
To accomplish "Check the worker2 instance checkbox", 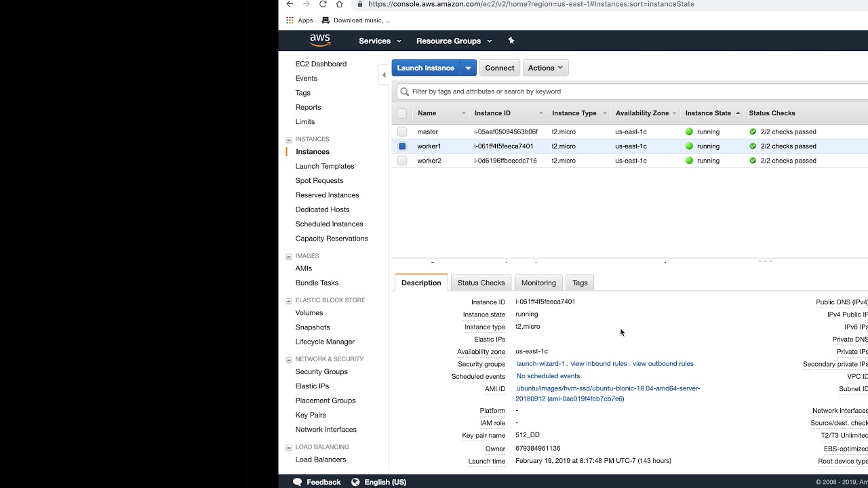I will tap(402, 161).
